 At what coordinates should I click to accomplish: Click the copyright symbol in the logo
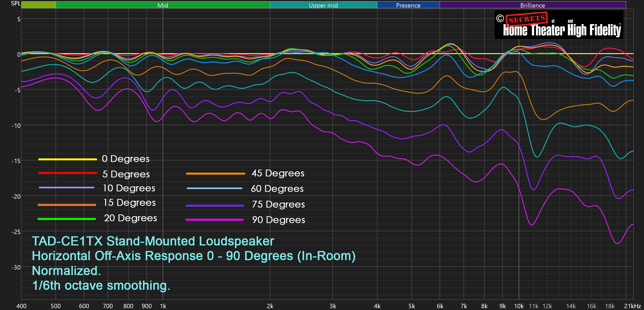coord(500,18)
